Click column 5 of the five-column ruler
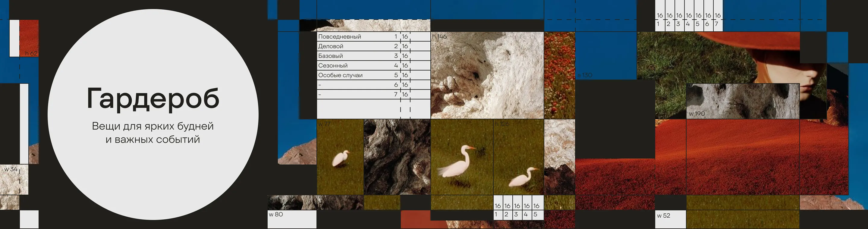This screenshot has width=868, height=229. [x=538, y=207]
